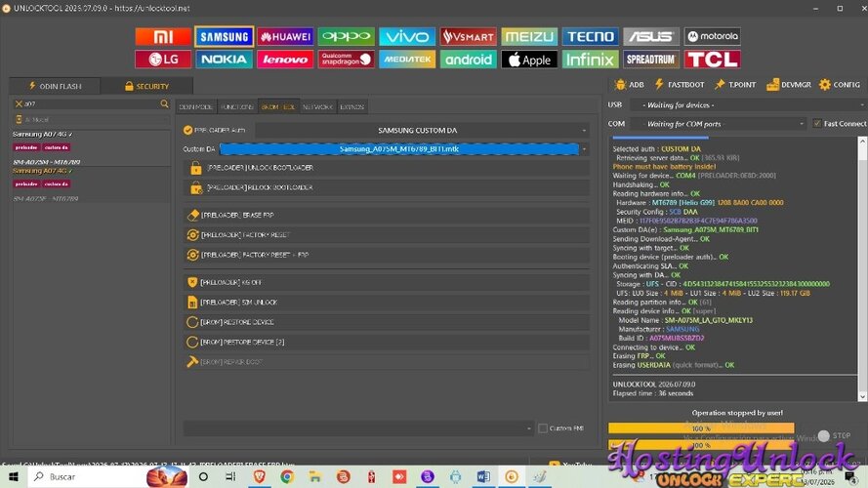Open the ADB tool
Screen dimensions: 868x488
[x=630, y=85]
